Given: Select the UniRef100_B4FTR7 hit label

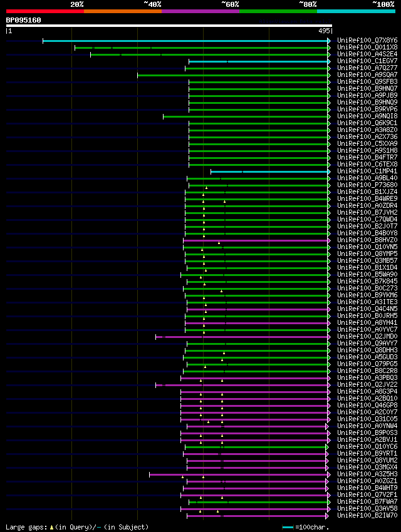Looking at the screenshot, I should pyautogui.click(x=367, y=158).
